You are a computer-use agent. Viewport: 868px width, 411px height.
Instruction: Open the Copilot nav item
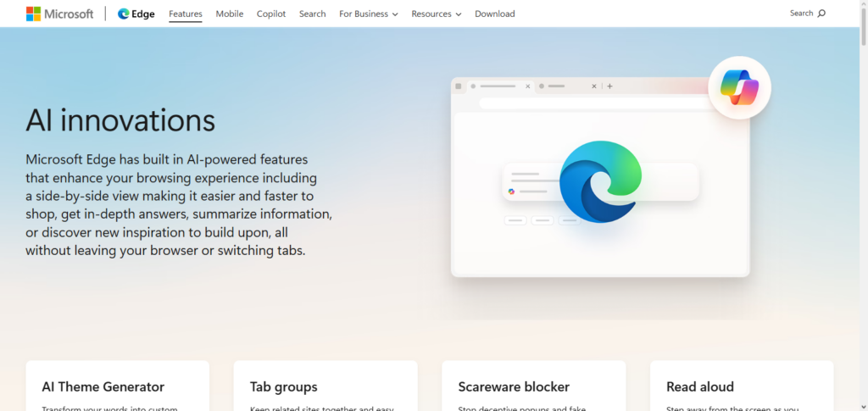tap(271, 14)
